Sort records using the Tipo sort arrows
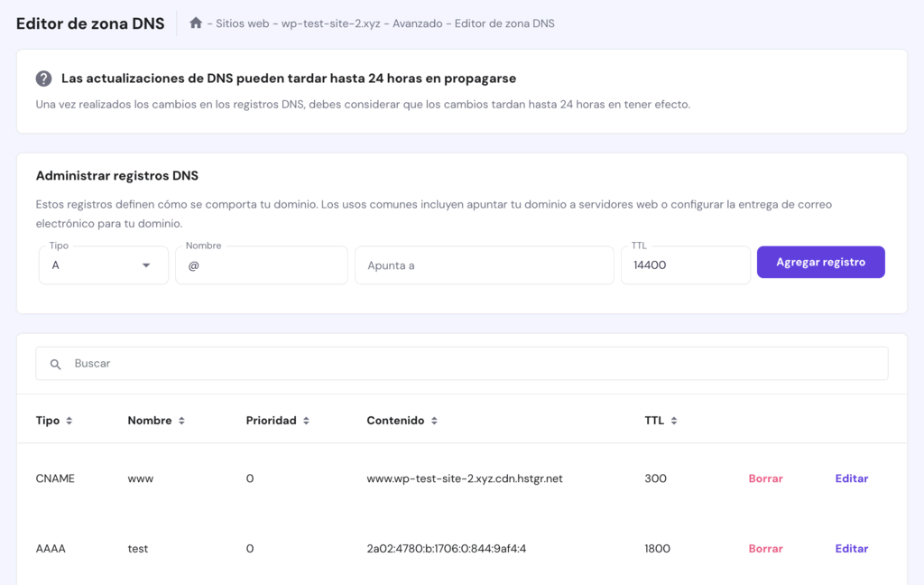 coord(70,420)
